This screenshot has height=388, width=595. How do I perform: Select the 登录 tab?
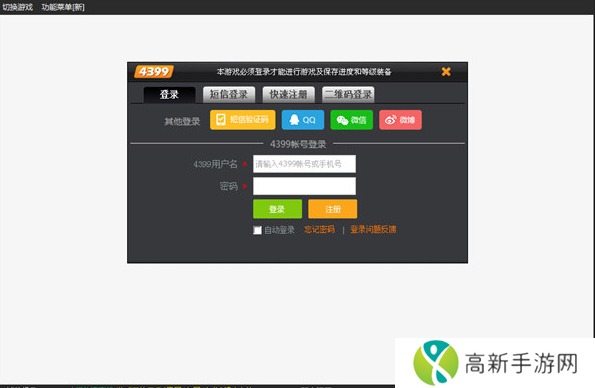coord(169,95)
